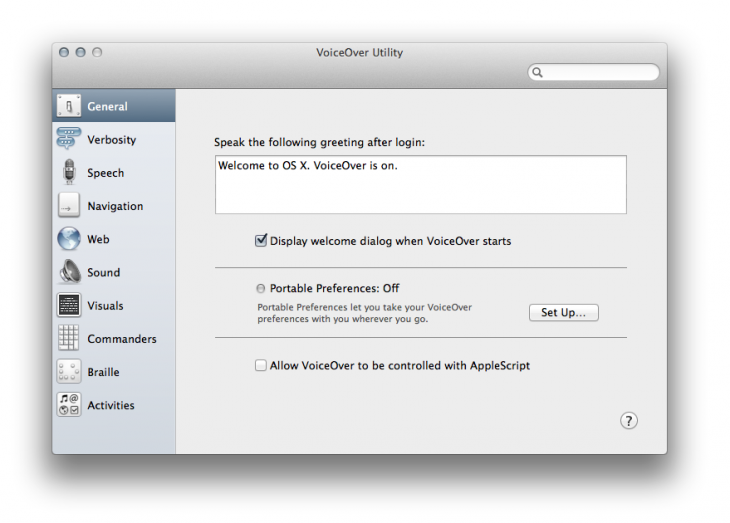This screenshot has width=730, height=523.
Task: Click the 'Portable Preferences: Off' text
Action: pyautogui.click(x=334, y=288)
